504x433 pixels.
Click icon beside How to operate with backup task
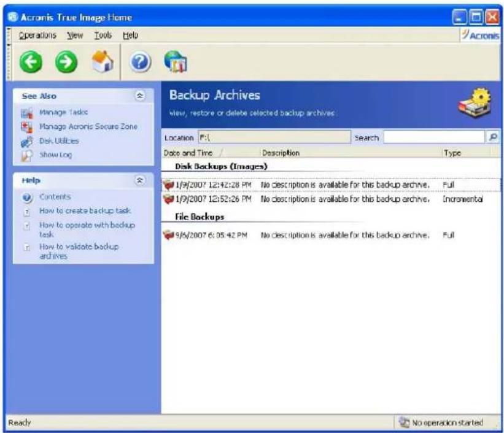coord(27,226)
